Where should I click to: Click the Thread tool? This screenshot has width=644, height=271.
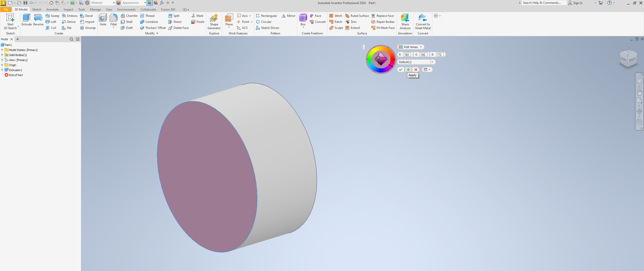click(147, 16)
